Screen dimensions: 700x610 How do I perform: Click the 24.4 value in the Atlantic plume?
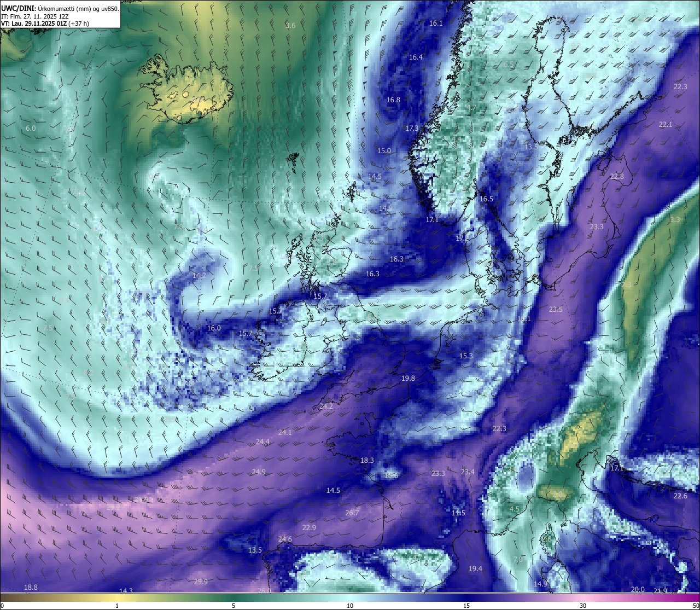tap(262, 442)
